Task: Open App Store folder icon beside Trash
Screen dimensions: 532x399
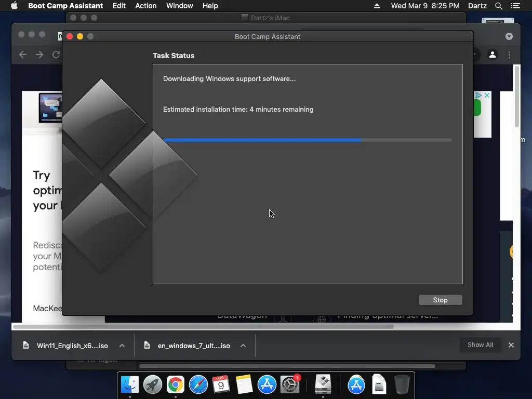Action: (356, 384)
